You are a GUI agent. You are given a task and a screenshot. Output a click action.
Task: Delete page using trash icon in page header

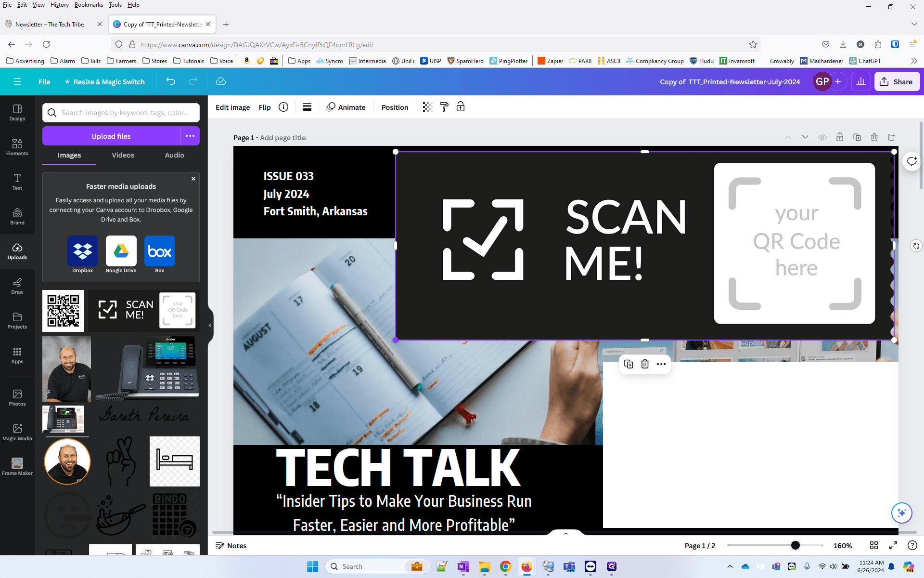[874, 137]
